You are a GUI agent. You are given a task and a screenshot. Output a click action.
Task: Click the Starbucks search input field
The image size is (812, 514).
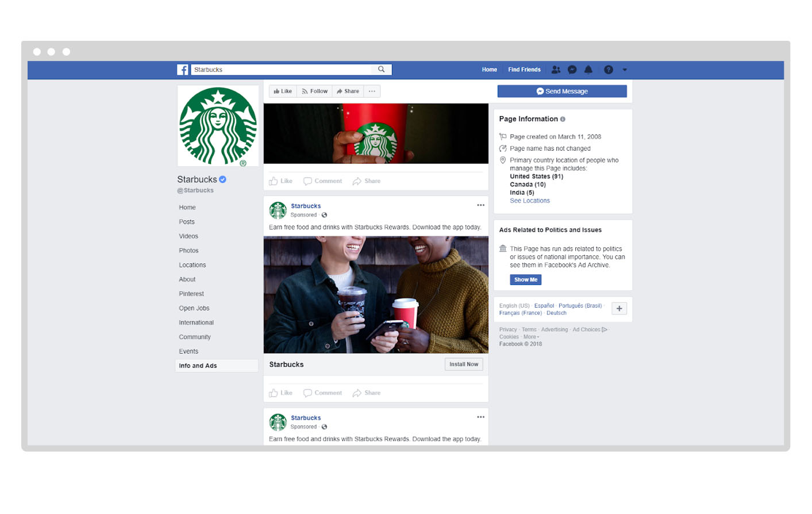282,70
